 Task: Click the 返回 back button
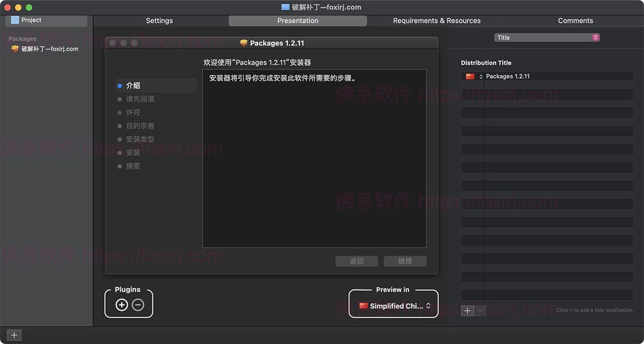click(x=356, y=261)
